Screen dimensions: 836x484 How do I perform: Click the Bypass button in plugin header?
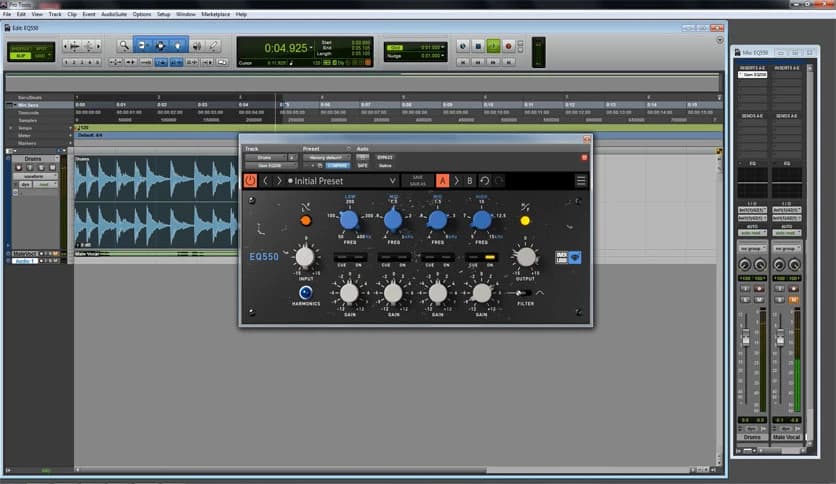384,157
